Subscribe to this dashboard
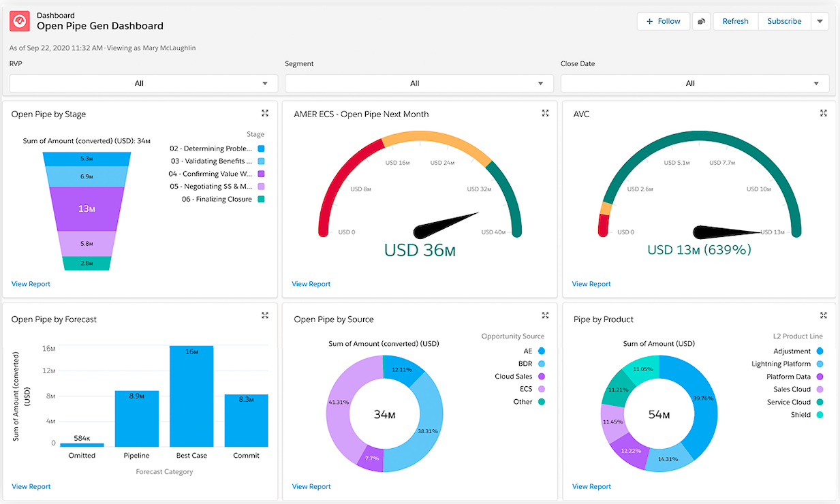840x504 pixels. pyautogui.click(x=784, y=21)
